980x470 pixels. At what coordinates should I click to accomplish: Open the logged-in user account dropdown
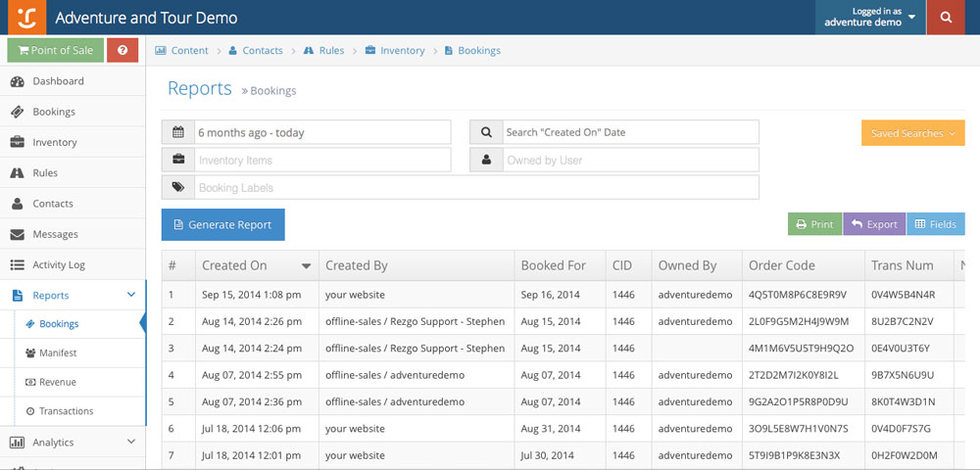(x=869, y=18)
